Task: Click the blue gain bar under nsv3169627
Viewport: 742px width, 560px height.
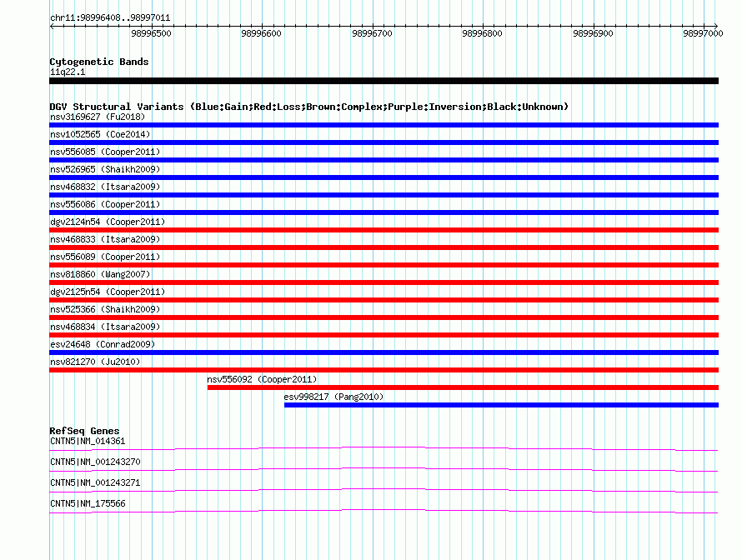Action: pos(384,125)
